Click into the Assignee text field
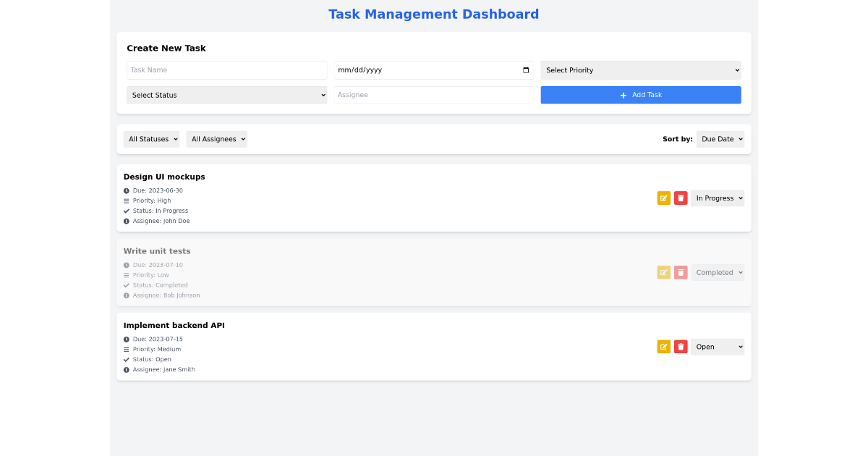This screenshot has height=456, width=868. 433,95
